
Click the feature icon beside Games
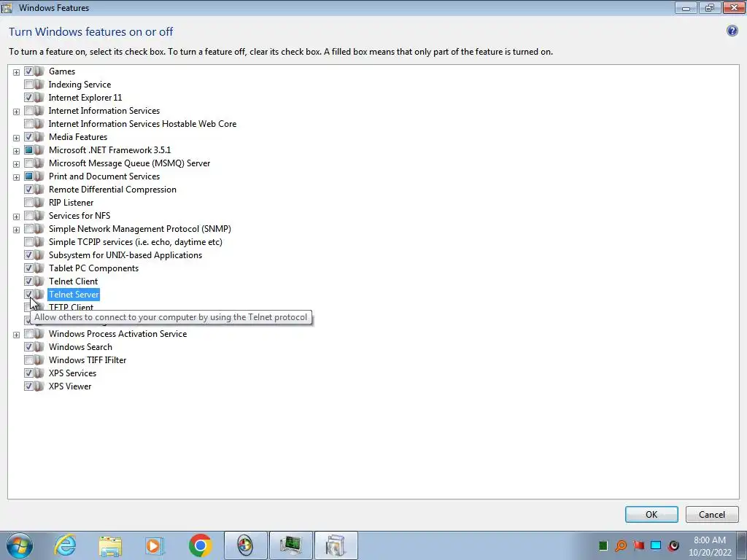click(39, 71)
